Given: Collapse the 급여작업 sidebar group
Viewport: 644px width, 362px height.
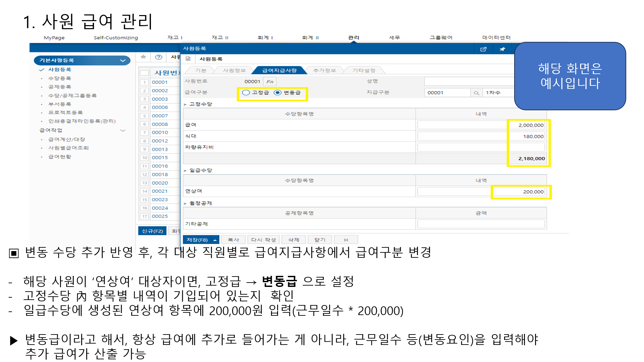Looking at the screenshot, I should tap(123, 130).
